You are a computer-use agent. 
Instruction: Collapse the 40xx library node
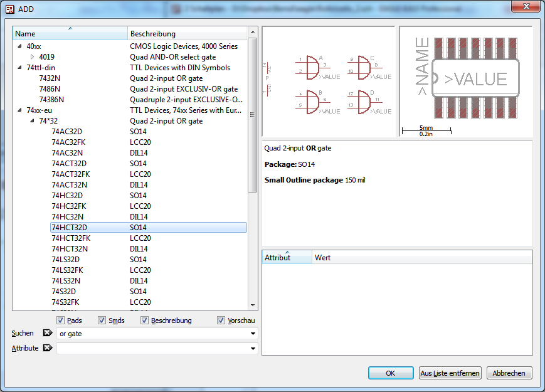(20, 46)
